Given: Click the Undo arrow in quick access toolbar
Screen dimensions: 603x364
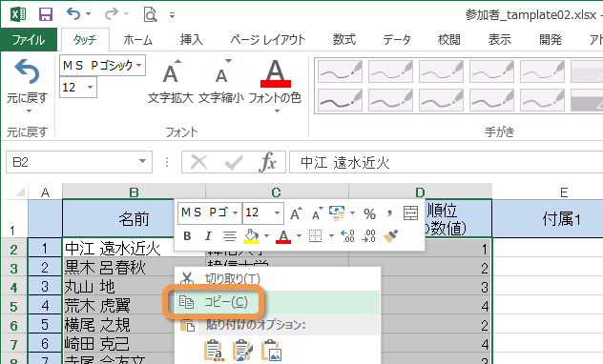Looking at the screenshot, I should 73,14.
